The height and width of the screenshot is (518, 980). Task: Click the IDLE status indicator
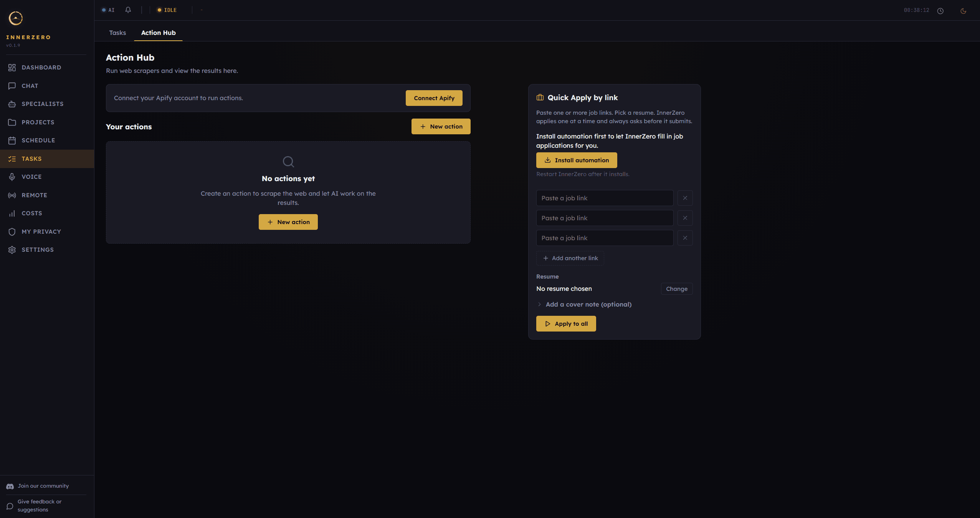click(x=167, y=10)
